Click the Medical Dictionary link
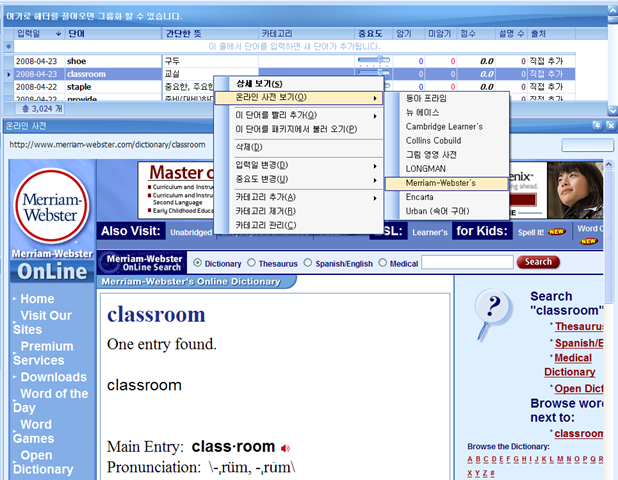Image resolution: width=618 pixels, height=480 pixels. pos(570,365)
